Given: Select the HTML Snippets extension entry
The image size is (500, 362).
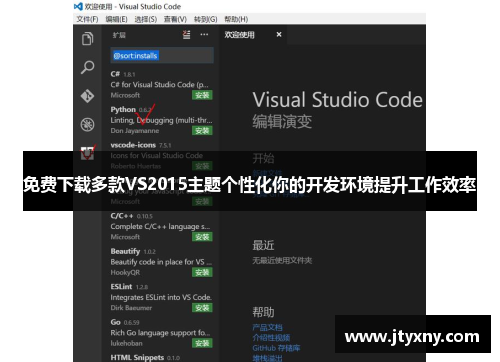Looking at the screenshot, I should point(137,358).
